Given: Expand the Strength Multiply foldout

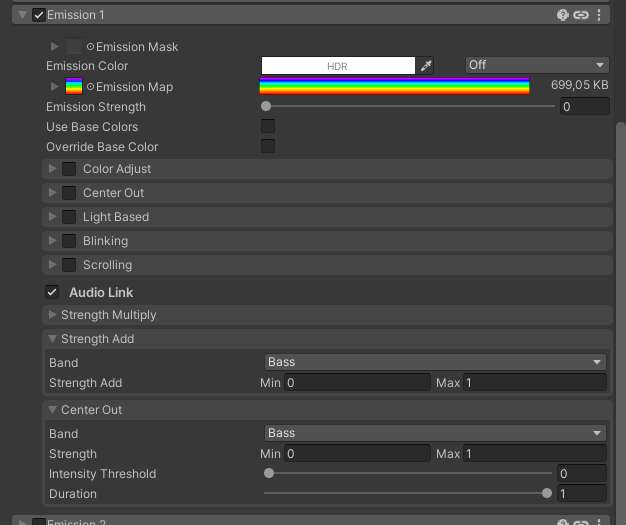Looking at the screenshot, I should click(x=52, y=315).
